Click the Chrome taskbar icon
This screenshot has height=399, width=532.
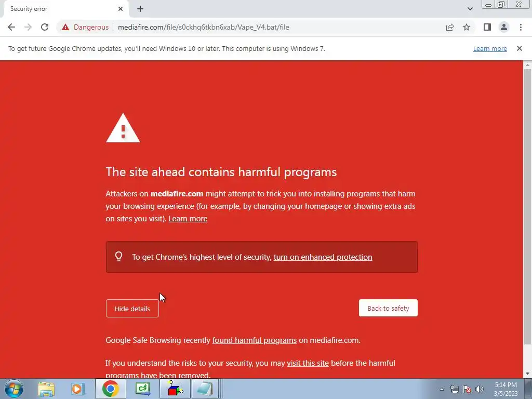click(111, 389)
